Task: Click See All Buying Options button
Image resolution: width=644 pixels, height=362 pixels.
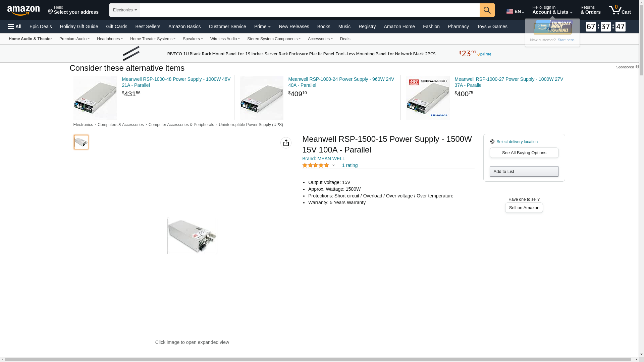Action: point(524,153)
